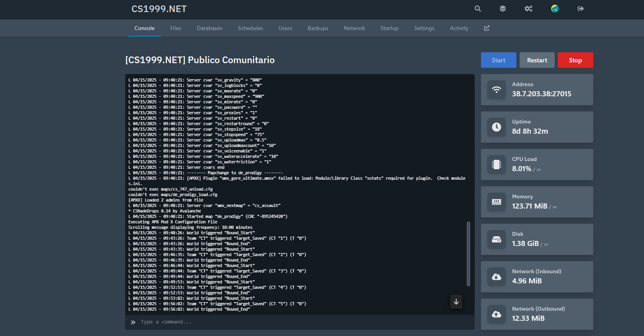Open the search magnifier icon
The height and width of the screenshot is (336, 644).
[478, 9]
